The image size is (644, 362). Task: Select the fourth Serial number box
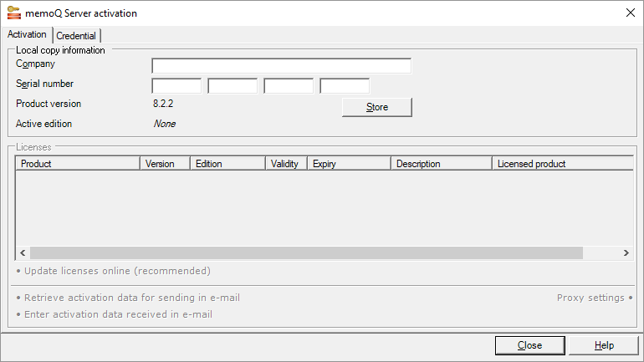[x=345, y=85]
